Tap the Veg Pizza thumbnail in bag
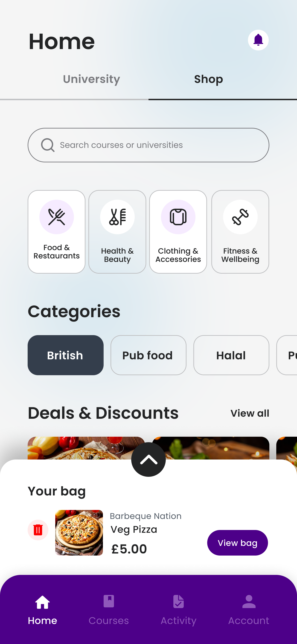297x644 pixels. (79, 533)
